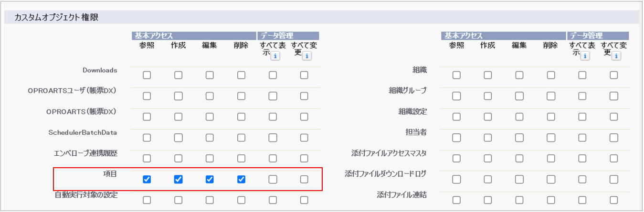The width and height of the screenshot is (644, 212).
Task: Check すべて変更 for 項目 row
Action: pyautogui.click(x=304, y=179)
